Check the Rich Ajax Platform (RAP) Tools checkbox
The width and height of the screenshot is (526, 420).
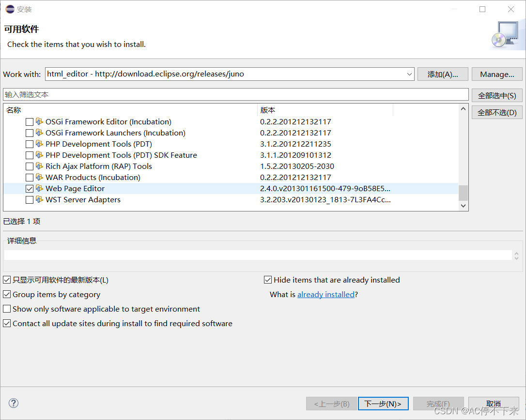(30, 166)
